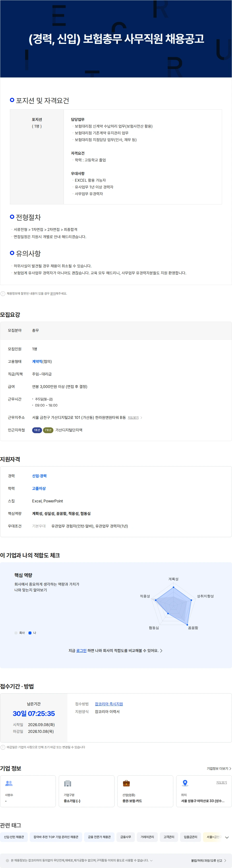This screenshot has height=868, width=232.
Task: Open 불법/허위/과장/오류 신고 report link
Action: click(x=209, y=861)
